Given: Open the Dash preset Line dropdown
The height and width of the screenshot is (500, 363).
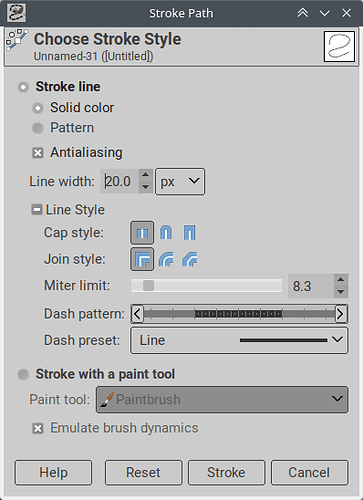Looking at the screenshot, I should 239,340.
